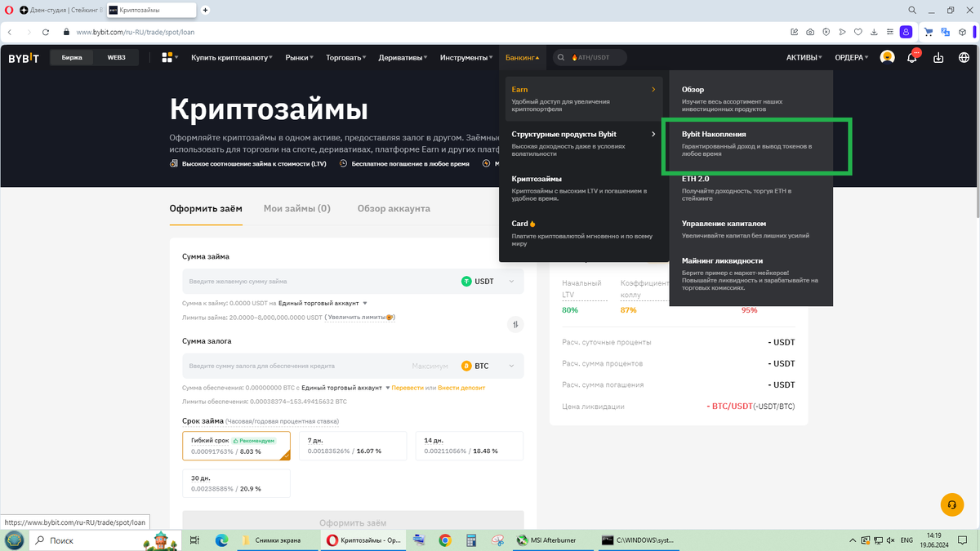Open Calculator from the taskbar
The width and height of the screenshot is (980, 551).
(x=470, y=540)
